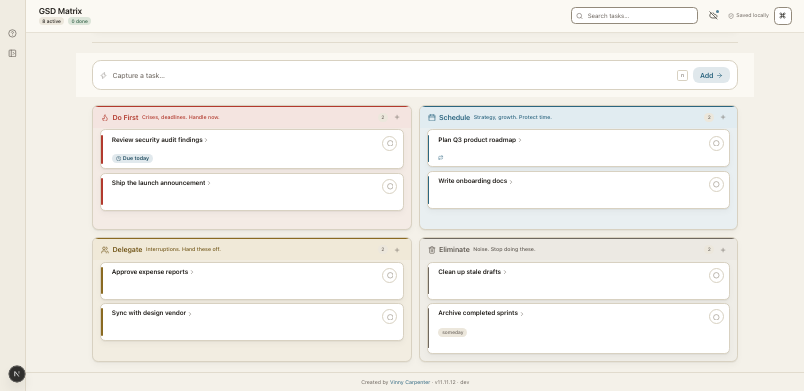Viewport: 804px width, 391px height.
Task: Click the Do First flame icon
Action: [105, 117]
